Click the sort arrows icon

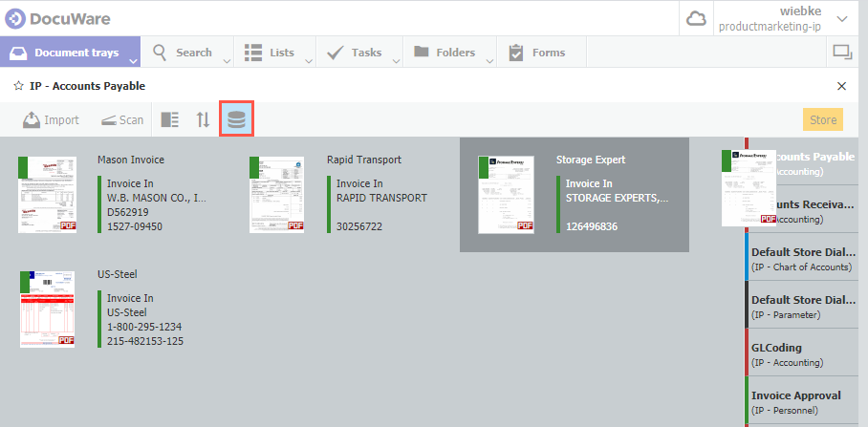[x=203, y=119]
